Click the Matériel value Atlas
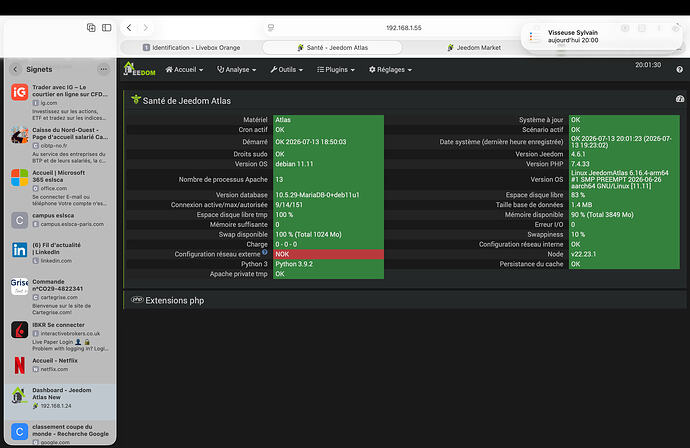The height and width of the screenshot is (448, 690). pyautogui.click(x=283, y=120)
